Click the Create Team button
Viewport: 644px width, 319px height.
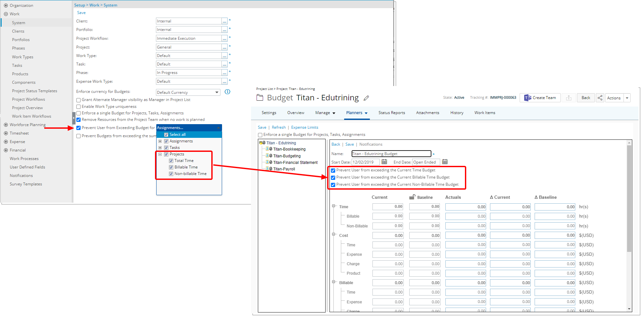pyautogui.click(x=540, y=98)
